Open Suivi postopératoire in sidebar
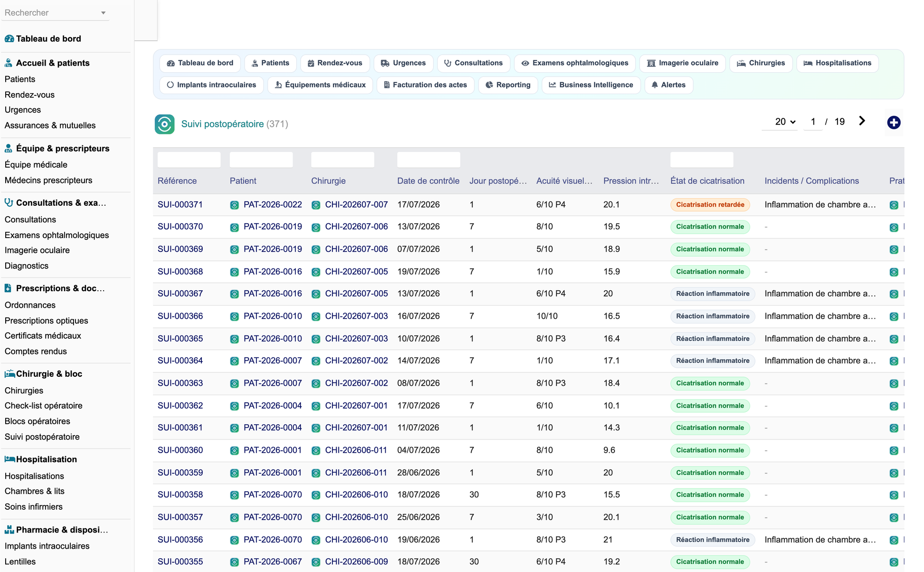924x572 pixels. pos(42,437)
